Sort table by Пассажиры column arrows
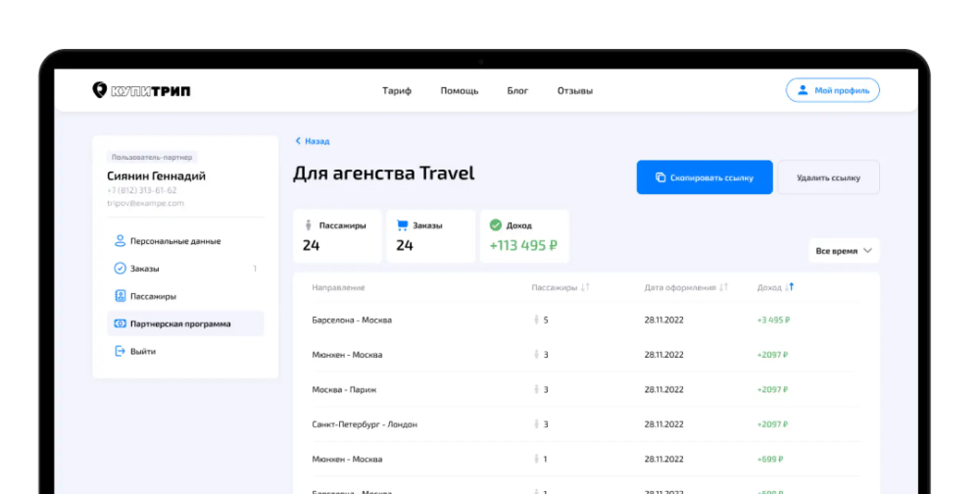Viewport: 980px width, 494px height. tap(585, 287)
